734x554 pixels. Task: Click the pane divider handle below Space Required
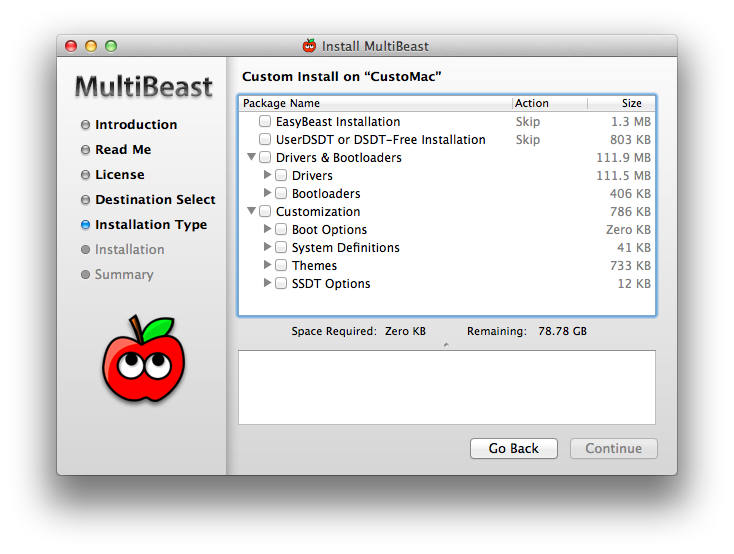(x=446, y=345)
